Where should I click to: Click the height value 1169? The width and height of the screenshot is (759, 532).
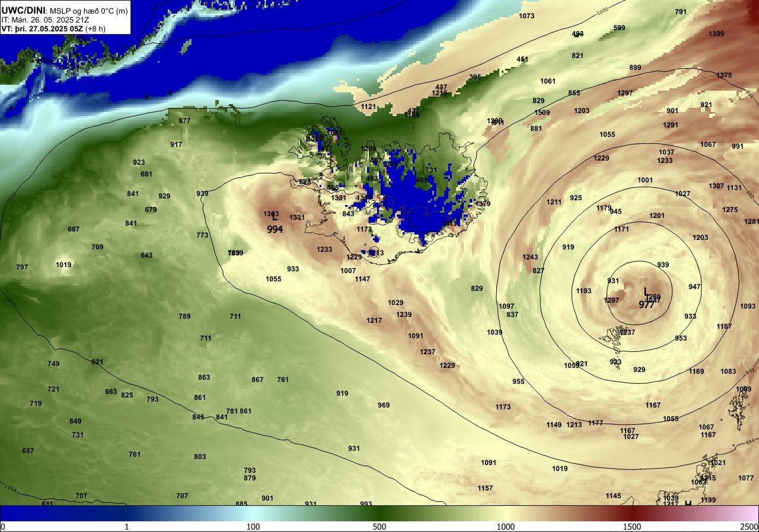[696, 371]
